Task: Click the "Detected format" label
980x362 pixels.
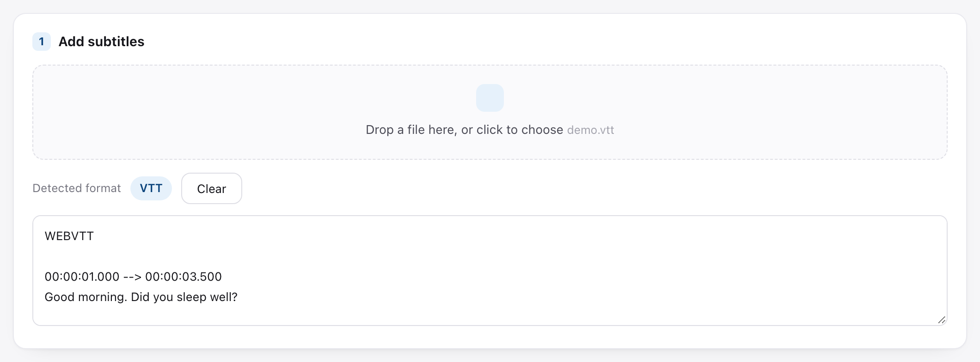Action: (77, 188)
